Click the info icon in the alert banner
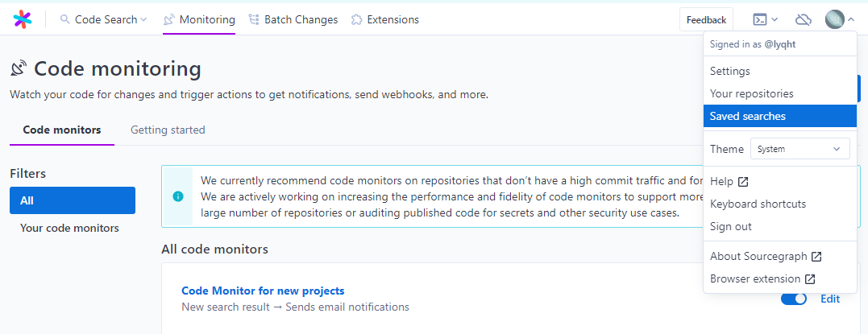Viewport: 868px width, 334px height. [x=178, y=196]
